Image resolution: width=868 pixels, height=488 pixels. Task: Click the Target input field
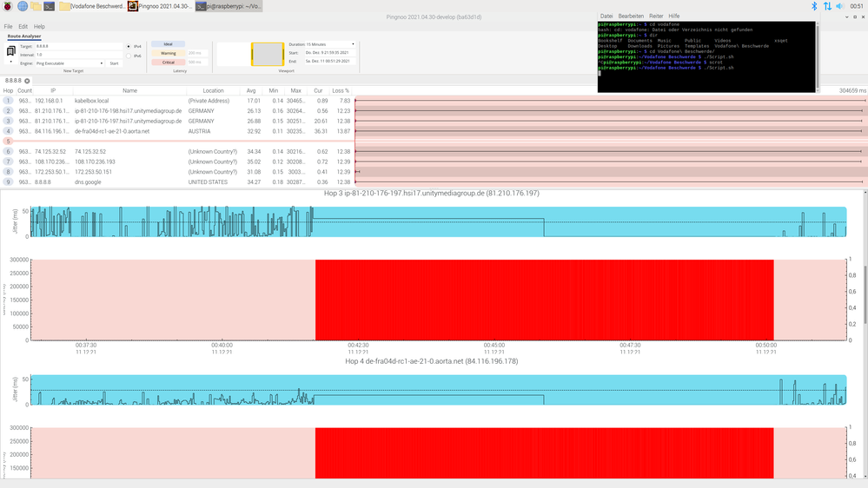coord(78,47)
